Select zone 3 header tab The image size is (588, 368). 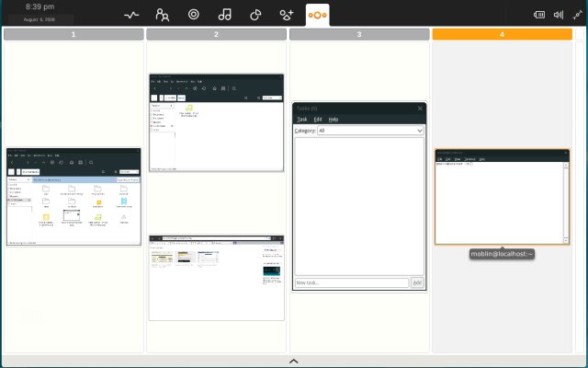359,34
